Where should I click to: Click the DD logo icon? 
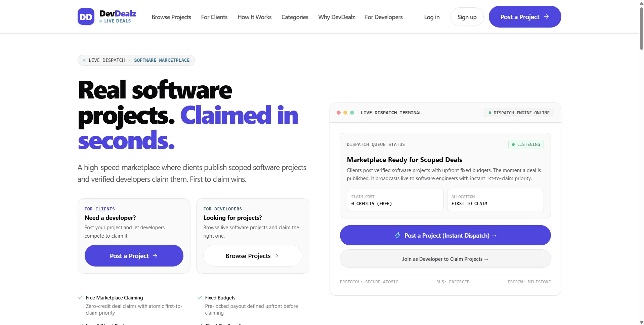86,17
